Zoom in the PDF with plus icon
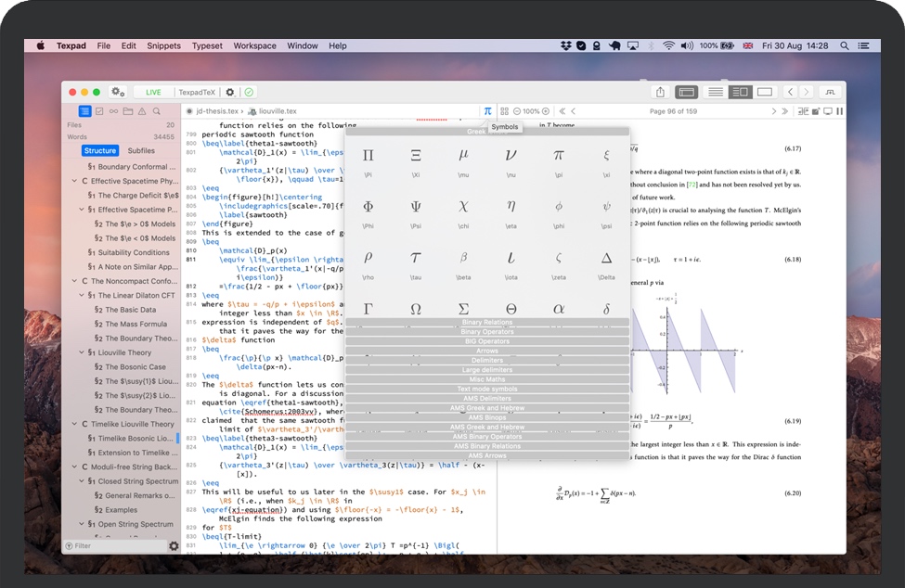Viewport: 905px width, 588px height. 546,111
